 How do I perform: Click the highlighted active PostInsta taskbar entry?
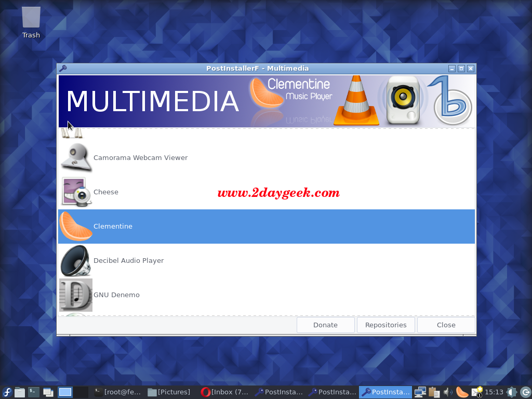tap(386, 392)
